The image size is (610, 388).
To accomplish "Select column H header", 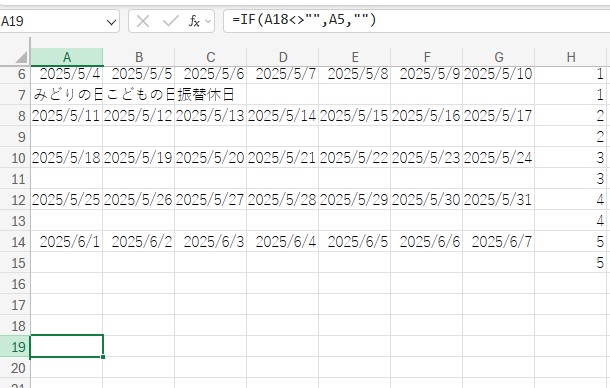I will click(x=571, y=57).
